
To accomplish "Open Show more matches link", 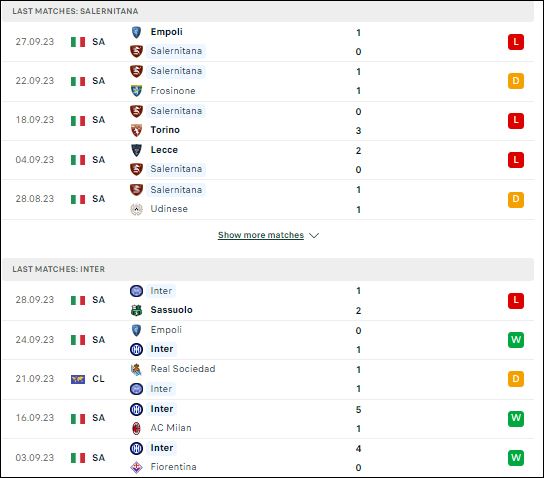I will tap(261, 235).
